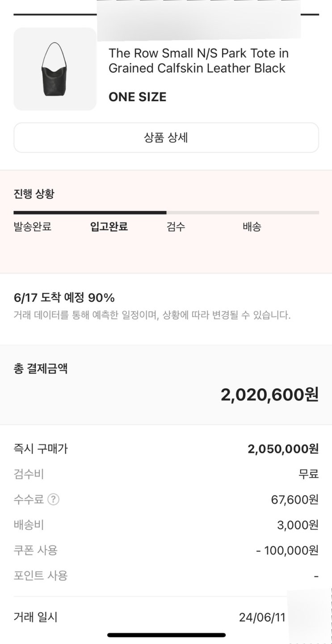The image size is (332, 644).
Task: Select the 발송완료 progress step
Action: 33,227
